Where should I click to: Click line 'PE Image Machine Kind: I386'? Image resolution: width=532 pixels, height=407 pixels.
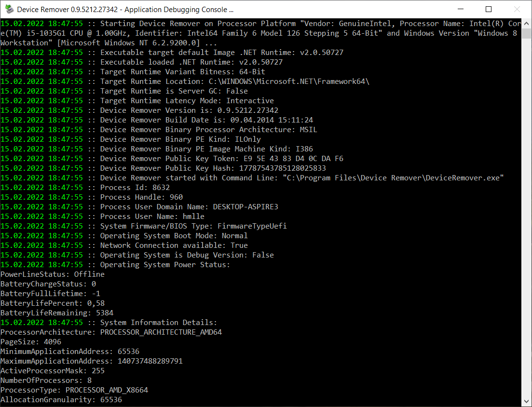pyautogui.click(x=157, y=149)
